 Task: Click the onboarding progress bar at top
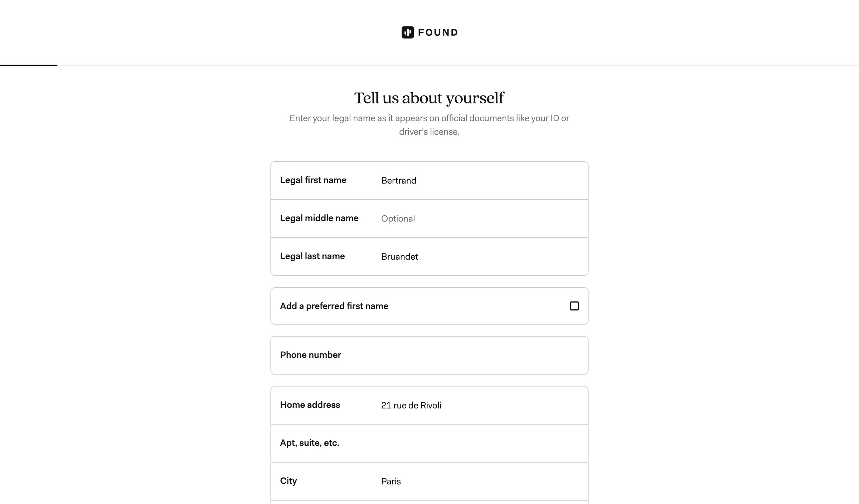[x=429, y=65]
